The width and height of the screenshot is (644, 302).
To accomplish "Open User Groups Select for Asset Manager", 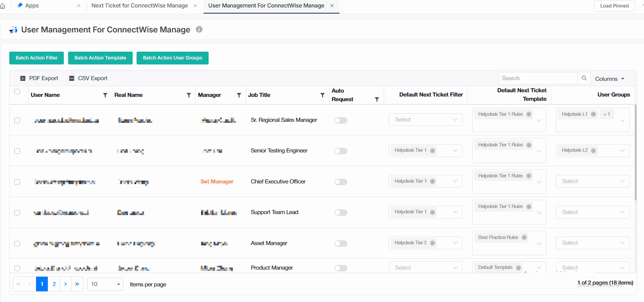I will pyautogui.click(x=593, y=243).
